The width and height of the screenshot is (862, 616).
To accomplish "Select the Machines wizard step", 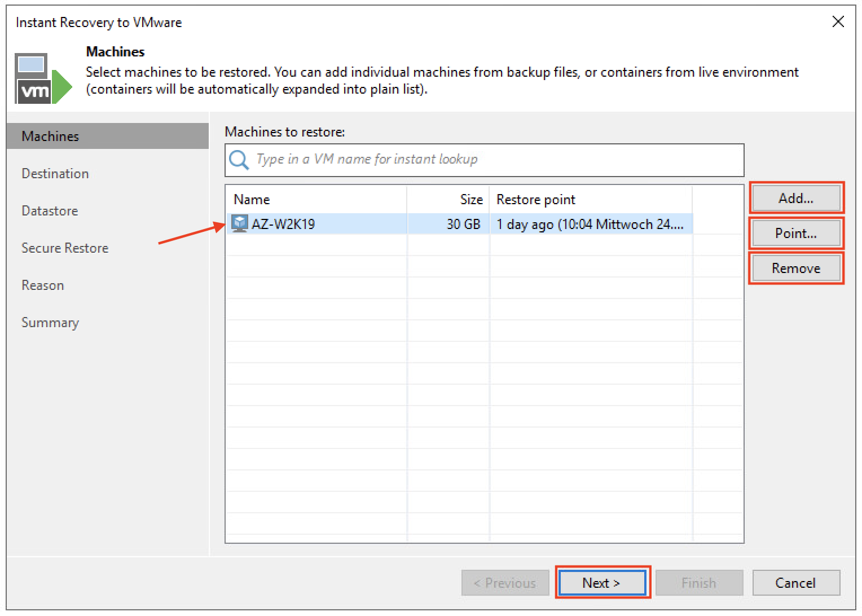I will pyautogui.click(x=108, y=136).
